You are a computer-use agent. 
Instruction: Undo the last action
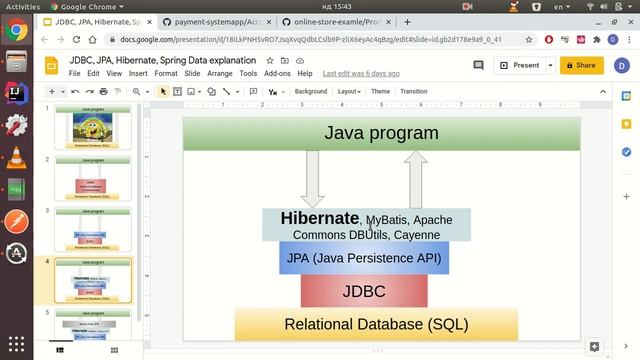point(75,91)
